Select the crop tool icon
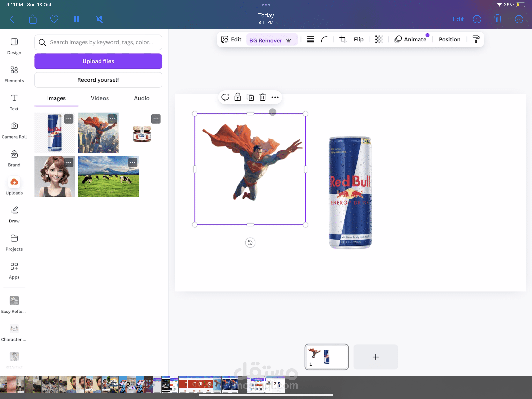Viewport: 532px width, 399px height. click(x=343, y=40)
